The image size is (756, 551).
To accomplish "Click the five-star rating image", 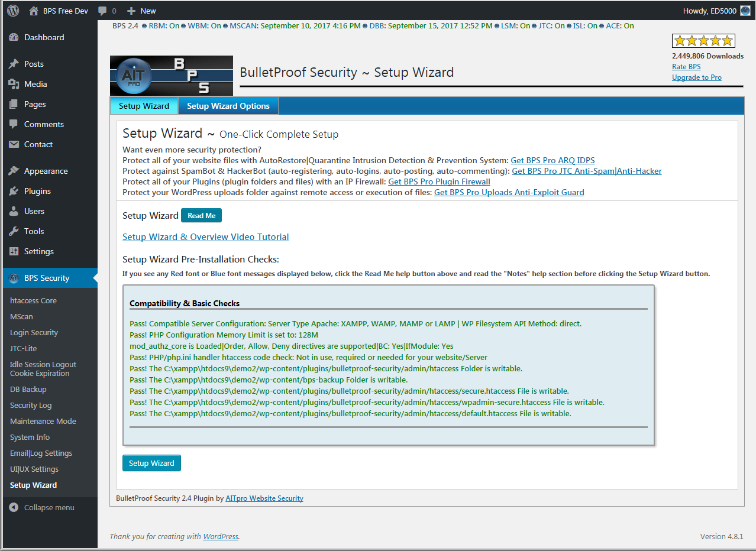I will 703,41.
